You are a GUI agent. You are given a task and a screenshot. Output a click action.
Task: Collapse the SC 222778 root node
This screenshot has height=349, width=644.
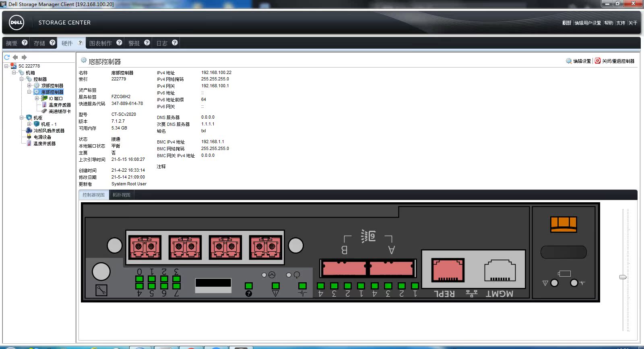click(x=6, y=66)
